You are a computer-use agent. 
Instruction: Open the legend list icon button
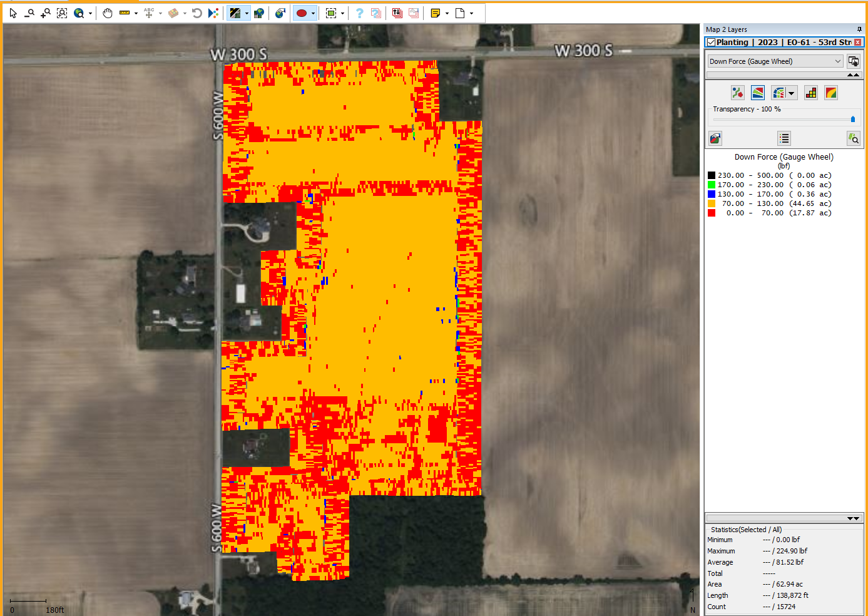[784, 138]
